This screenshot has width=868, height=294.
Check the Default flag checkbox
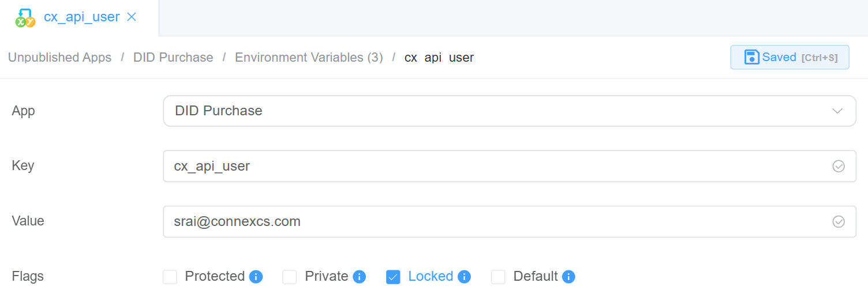click(498, 277)
